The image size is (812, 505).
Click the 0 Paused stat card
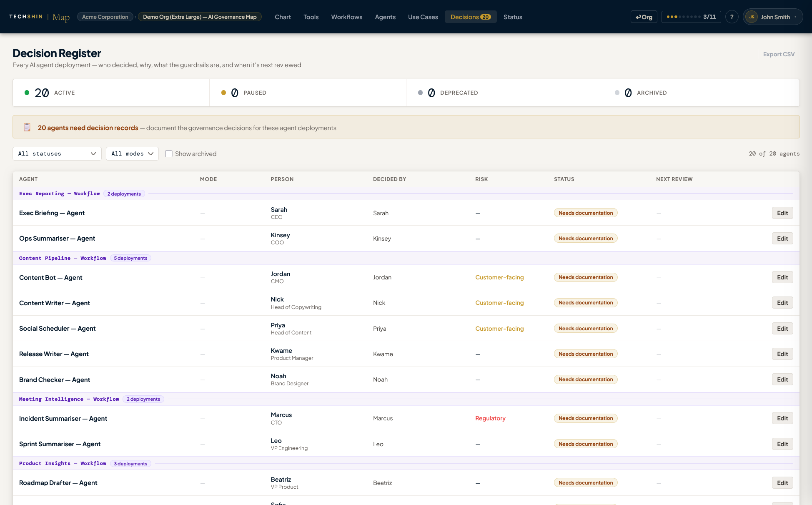click(308, 93)
